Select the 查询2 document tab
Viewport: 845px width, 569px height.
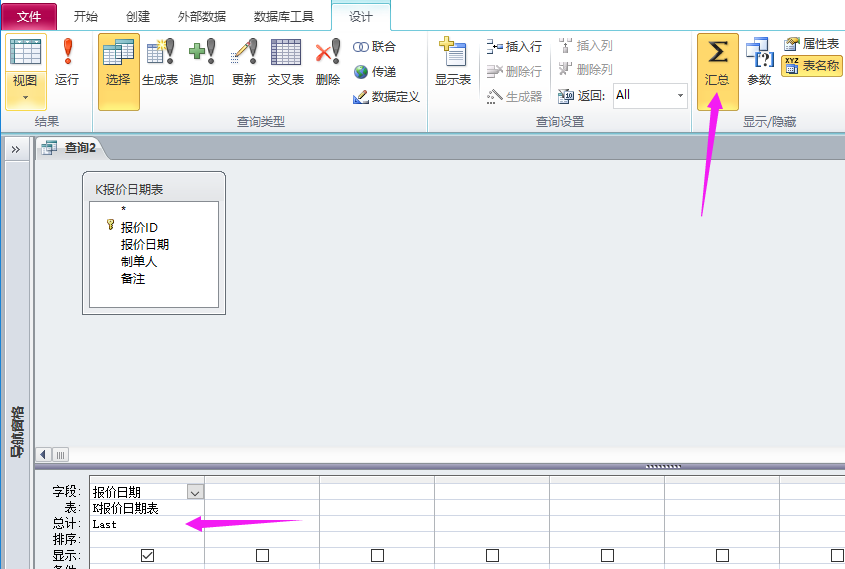(x=72, y=148)
